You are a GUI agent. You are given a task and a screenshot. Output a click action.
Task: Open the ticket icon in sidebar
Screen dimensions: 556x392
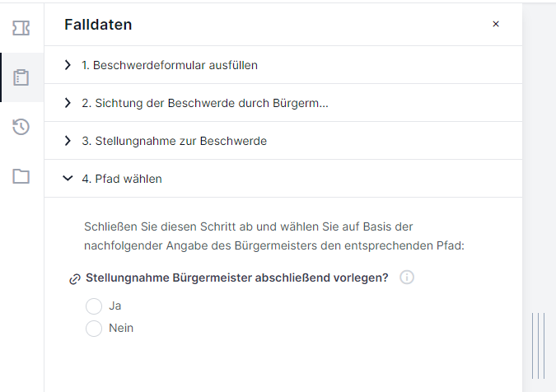pyautogui.click(x=21, y=28)
